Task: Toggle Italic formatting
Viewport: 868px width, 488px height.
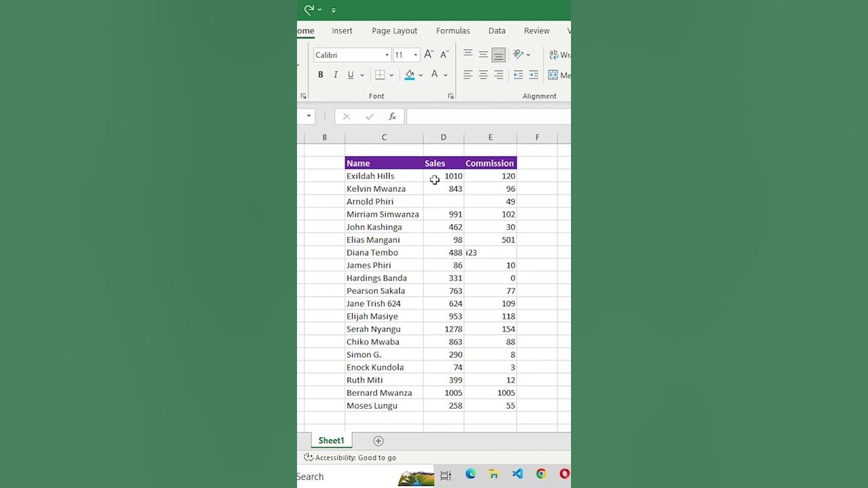Action: click(336, 75)
